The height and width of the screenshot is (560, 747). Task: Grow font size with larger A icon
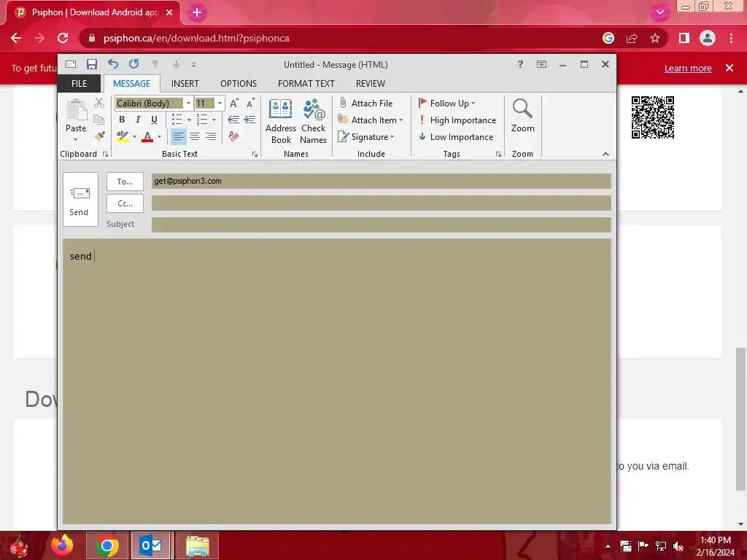tap(234, 104)
